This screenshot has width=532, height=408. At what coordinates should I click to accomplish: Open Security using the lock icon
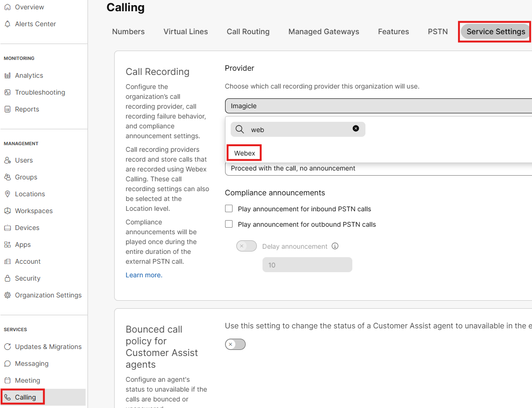click(x=7, y=278)
